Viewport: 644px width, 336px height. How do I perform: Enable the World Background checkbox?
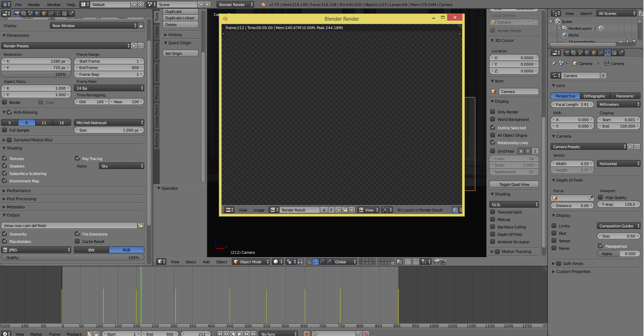pyautogui.click(x=493, y=119)
